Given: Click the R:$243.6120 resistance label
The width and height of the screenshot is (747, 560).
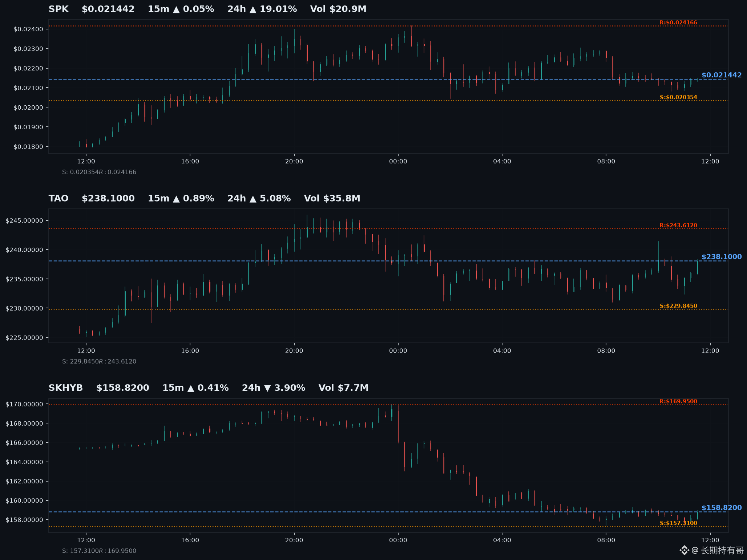Looking at the screenshot, I should [678, 226].
